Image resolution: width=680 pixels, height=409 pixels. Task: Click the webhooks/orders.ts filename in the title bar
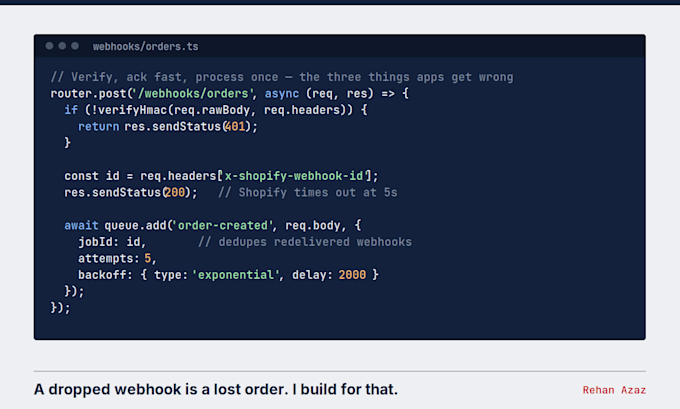tap(145, 46)
